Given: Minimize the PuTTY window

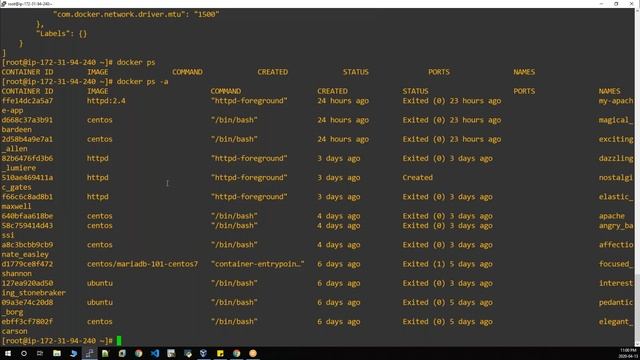Looking at the screenshot, I should point(601,4).
